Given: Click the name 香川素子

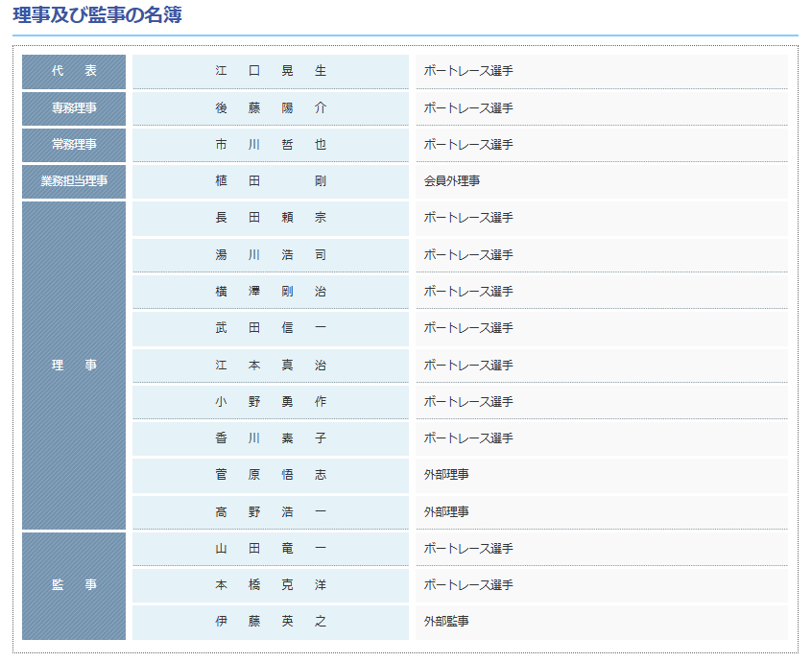Looking at the screenshot, I should tap(271, 438).
